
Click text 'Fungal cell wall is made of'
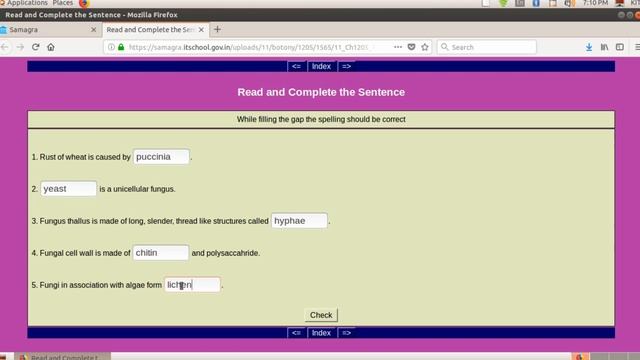[85, 253]
